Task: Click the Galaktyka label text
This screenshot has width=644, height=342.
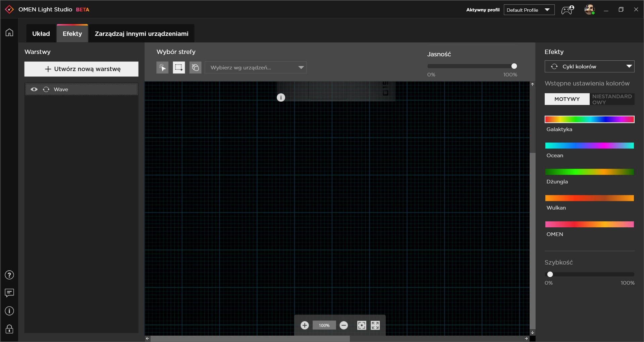Action: pyautogui.click(x=559, y=129)
